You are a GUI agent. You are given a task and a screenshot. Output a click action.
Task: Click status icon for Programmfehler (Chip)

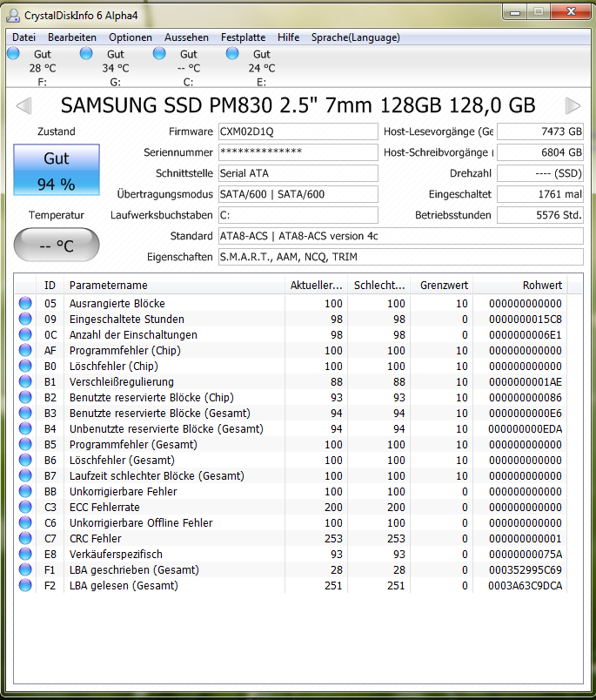click(25, 350)
